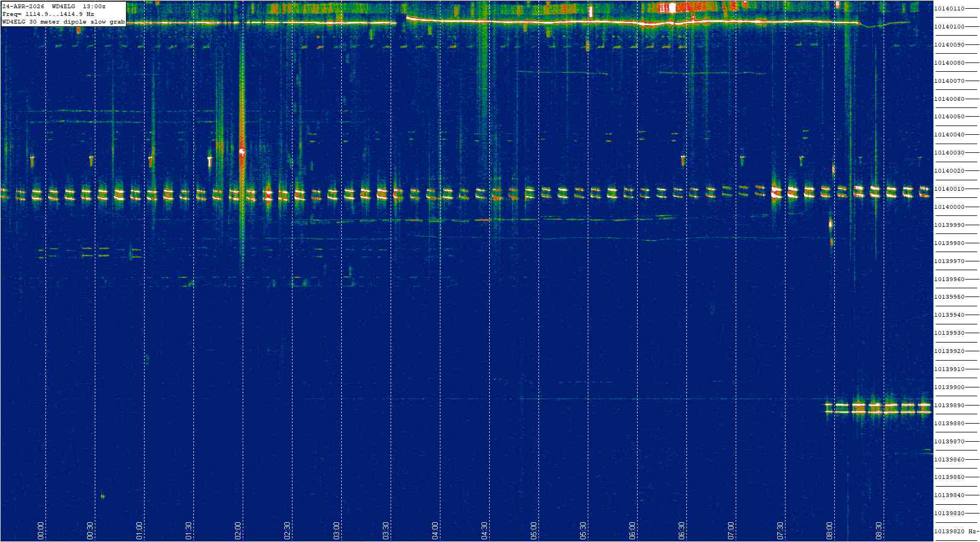This screenshot has width=980, height=542.
Task: Click the 10139970 frequency label
Action: (x=949, y=261)
